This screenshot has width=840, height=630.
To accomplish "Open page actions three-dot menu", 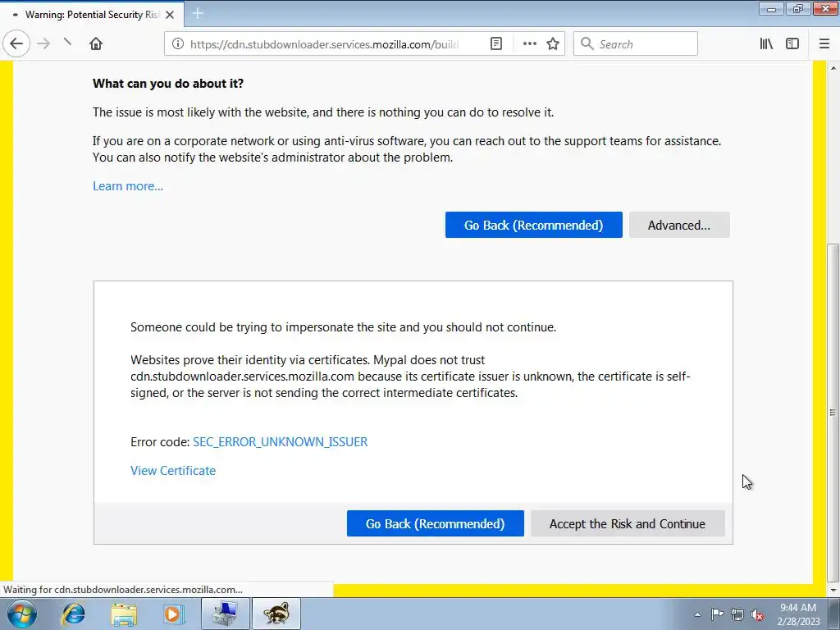I will 529,44.
